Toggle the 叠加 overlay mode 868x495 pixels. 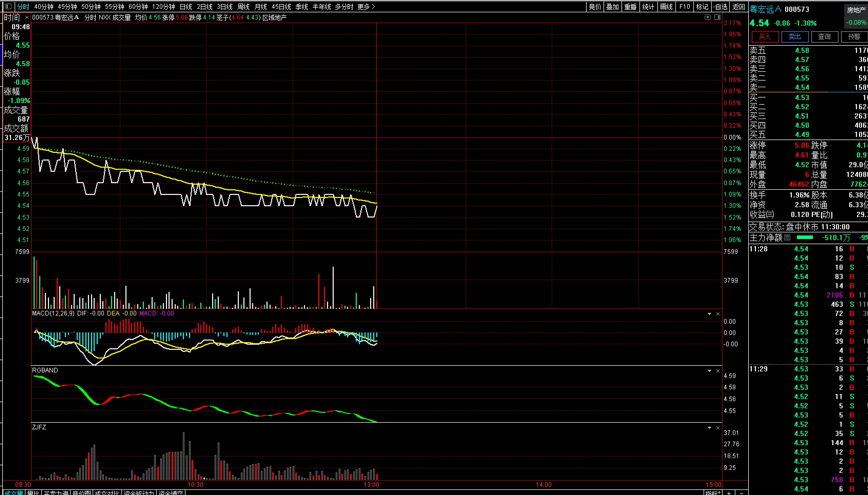(612, 6)
